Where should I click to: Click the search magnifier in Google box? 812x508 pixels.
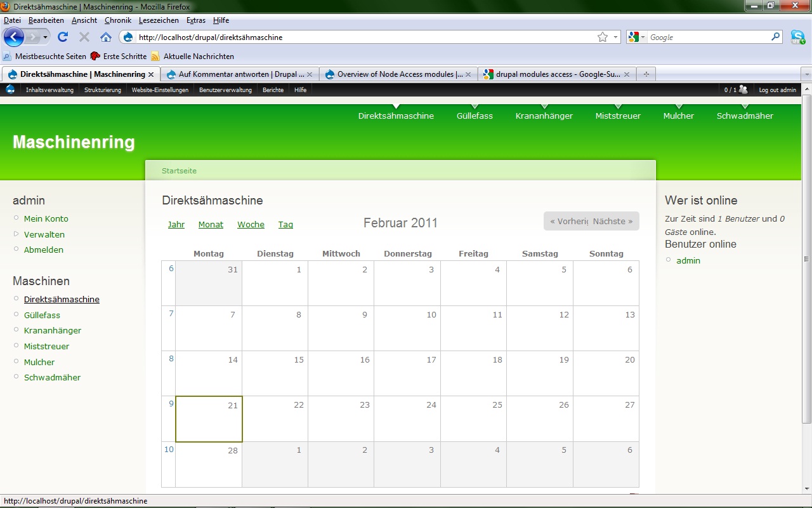[x=775, y=37]
